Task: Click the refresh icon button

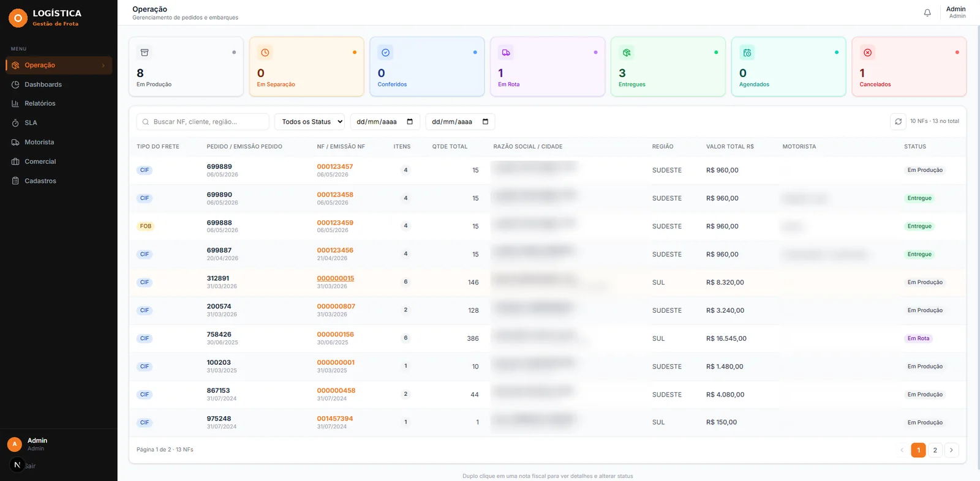Action: coord(898,122)
